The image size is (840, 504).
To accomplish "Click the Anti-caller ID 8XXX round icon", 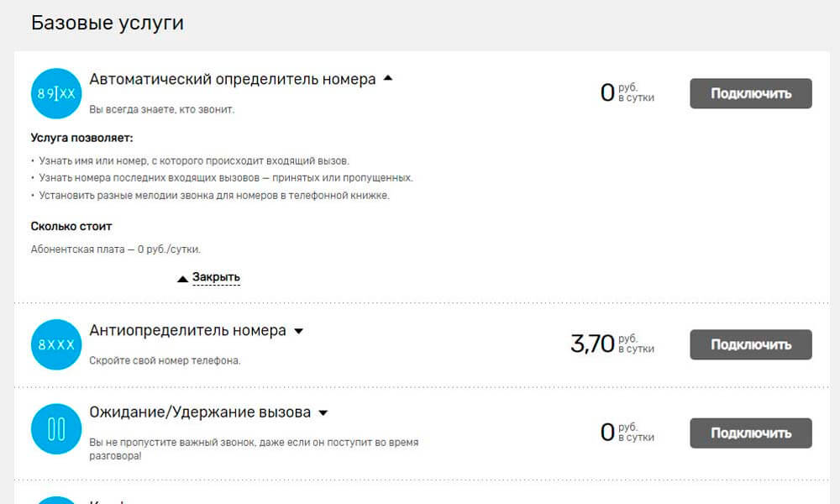I will (56, 345).
